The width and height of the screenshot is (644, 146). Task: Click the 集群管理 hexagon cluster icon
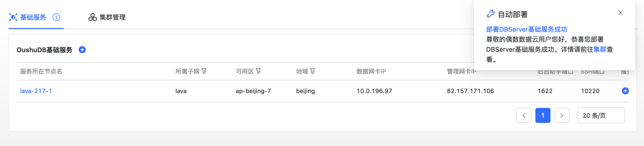click(93, 17)
